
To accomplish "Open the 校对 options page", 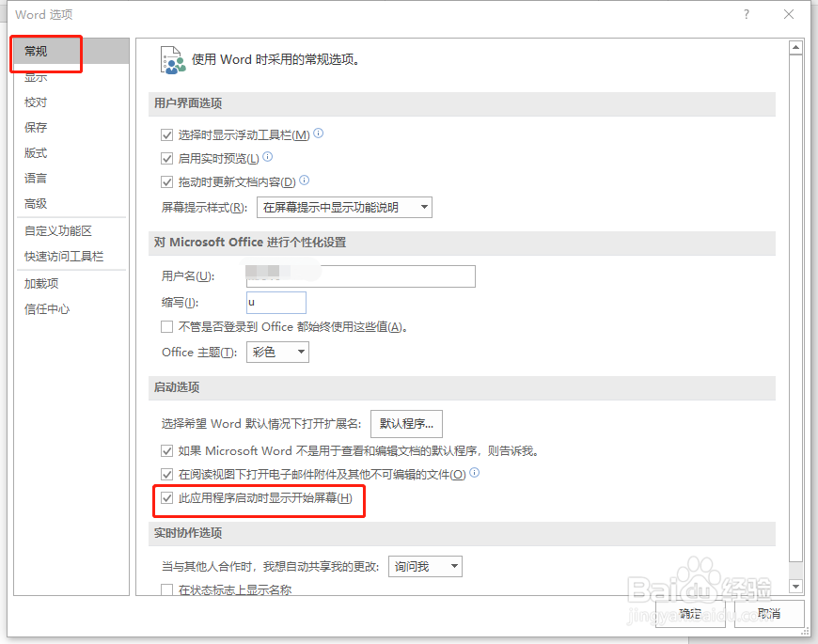I will tap(36, 102).
